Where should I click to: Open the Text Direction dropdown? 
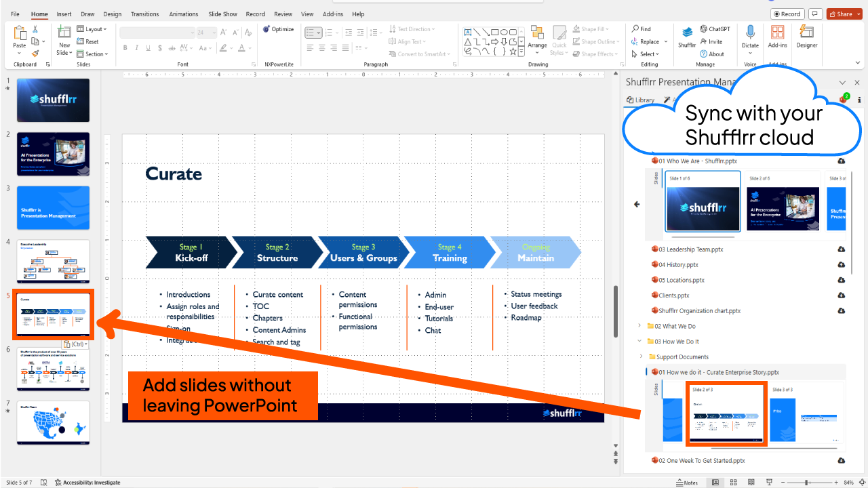(414, 29)
